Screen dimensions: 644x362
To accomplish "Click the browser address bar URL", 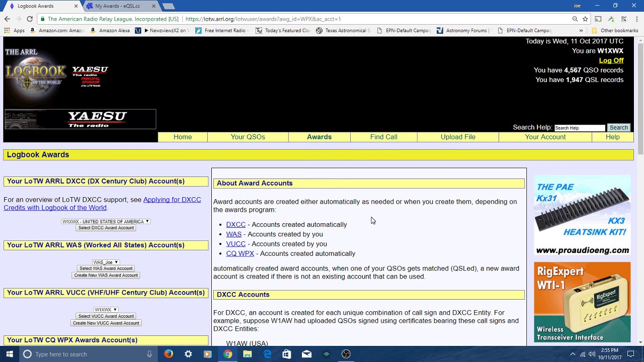I will point(263,19).
